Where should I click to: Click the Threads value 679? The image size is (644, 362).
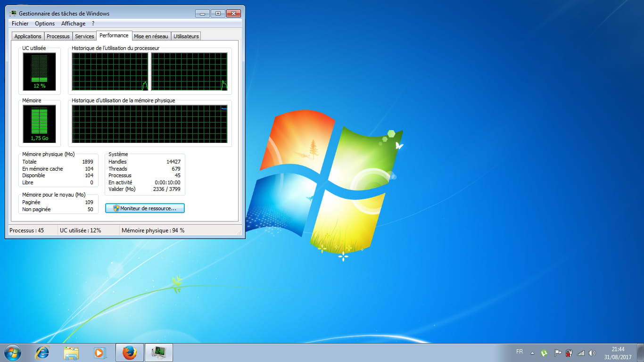click(176, 169)
